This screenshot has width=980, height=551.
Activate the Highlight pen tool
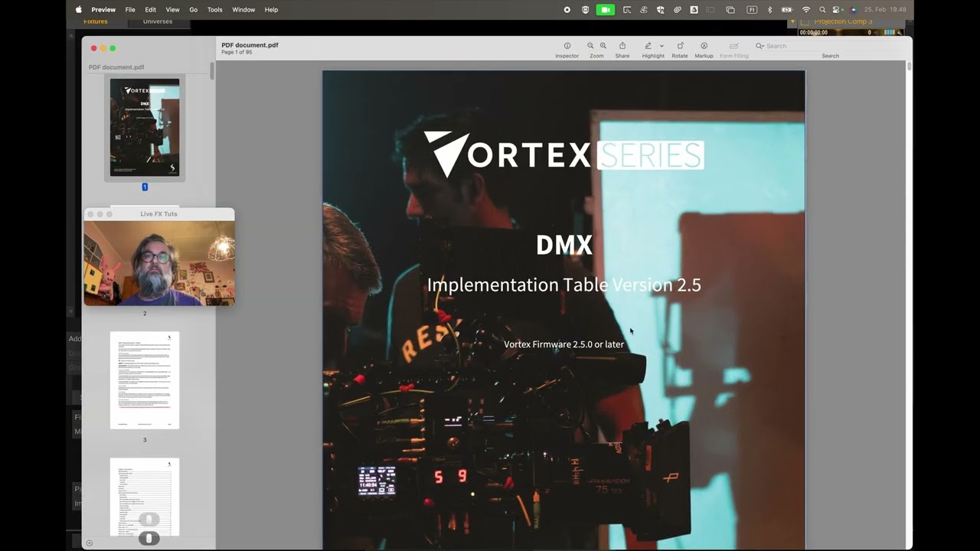click(648, 46)
